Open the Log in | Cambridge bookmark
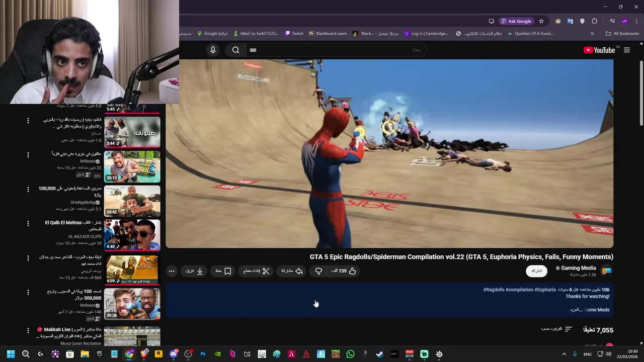The width and height of the screenshot is (644, 362). tap(426, 34)
